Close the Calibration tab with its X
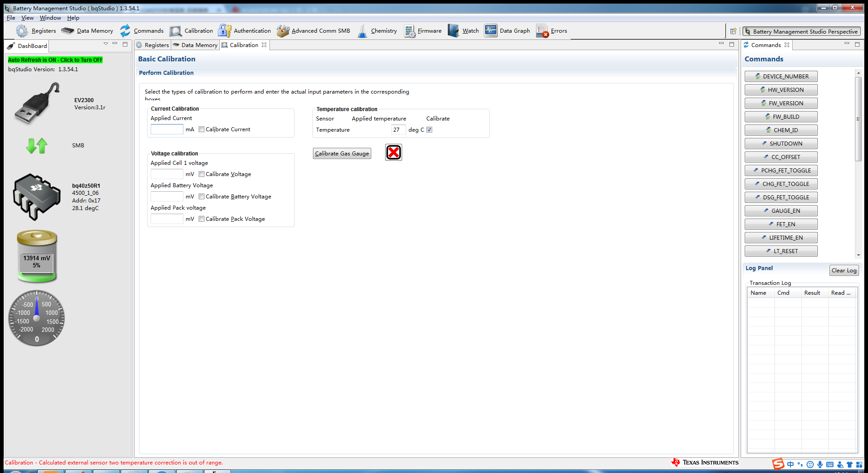Viewport: 868px width, 473px height. [264, 45]
